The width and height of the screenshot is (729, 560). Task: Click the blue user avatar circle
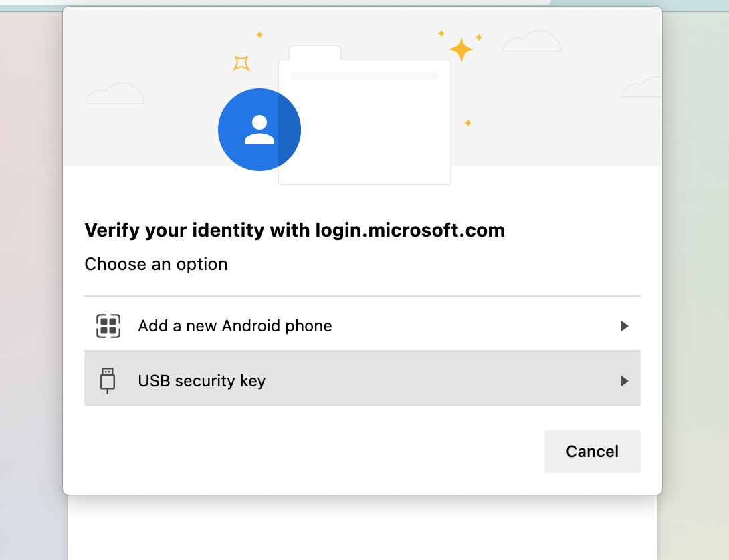coord(259,130)
